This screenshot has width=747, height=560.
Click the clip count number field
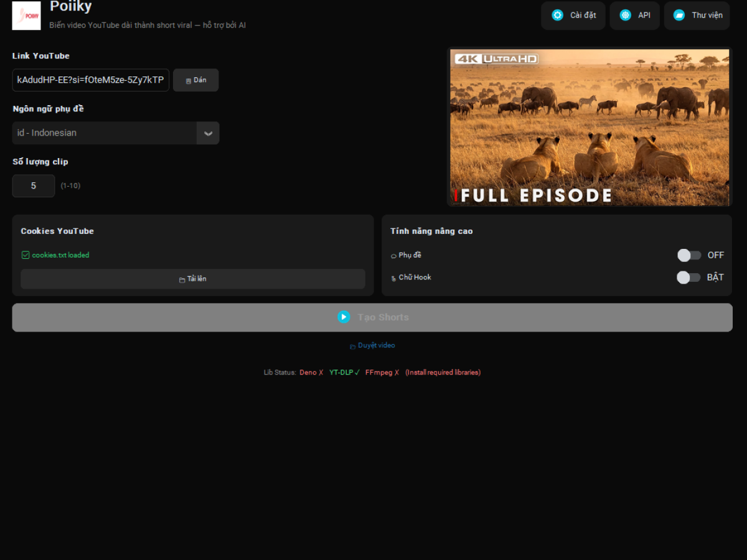[x=34, y=186]
